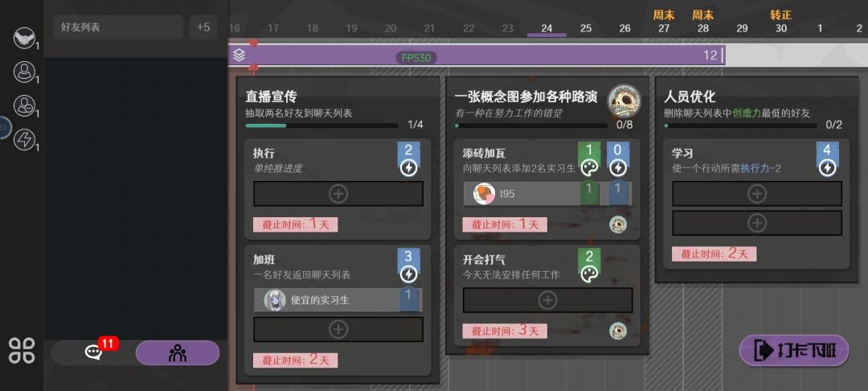Add a friend to second 学习 slot
The height and width of the screenshot is (391, 868).
(757, 223)
